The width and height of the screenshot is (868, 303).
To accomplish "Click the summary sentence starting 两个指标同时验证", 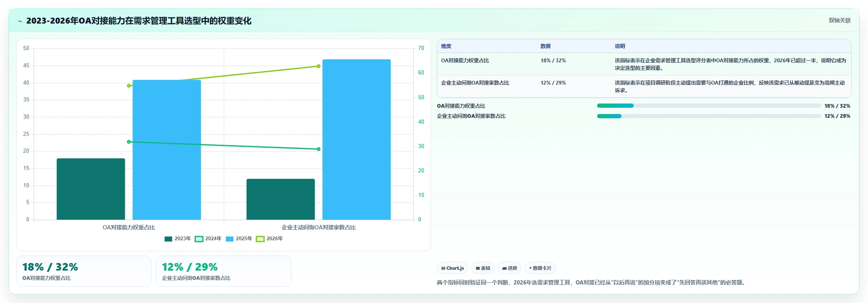I will tap(592, 282).
